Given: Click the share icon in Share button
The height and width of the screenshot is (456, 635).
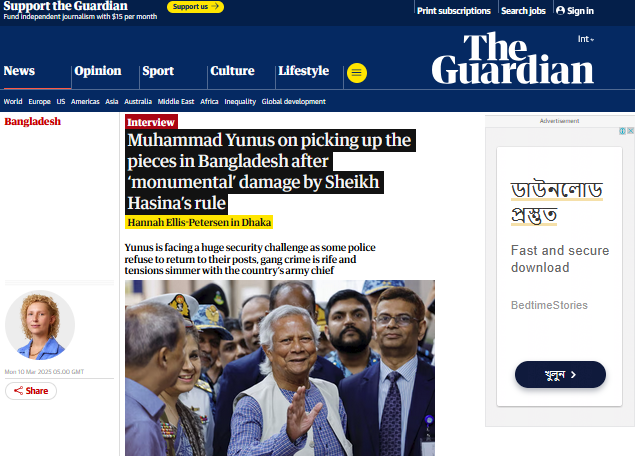Looking at the screenshot, I should point(18,391).
